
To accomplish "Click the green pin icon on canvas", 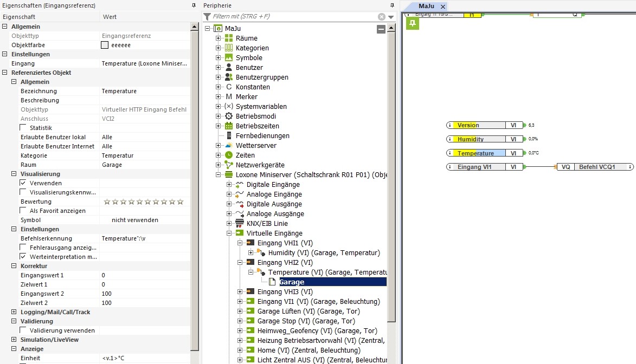I will (x=413, y=23).
